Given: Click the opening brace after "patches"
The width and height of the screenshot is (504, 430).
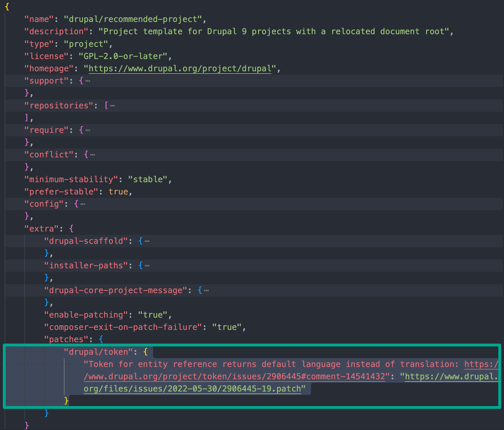Looking at the screenshot, I should (101, 340).
